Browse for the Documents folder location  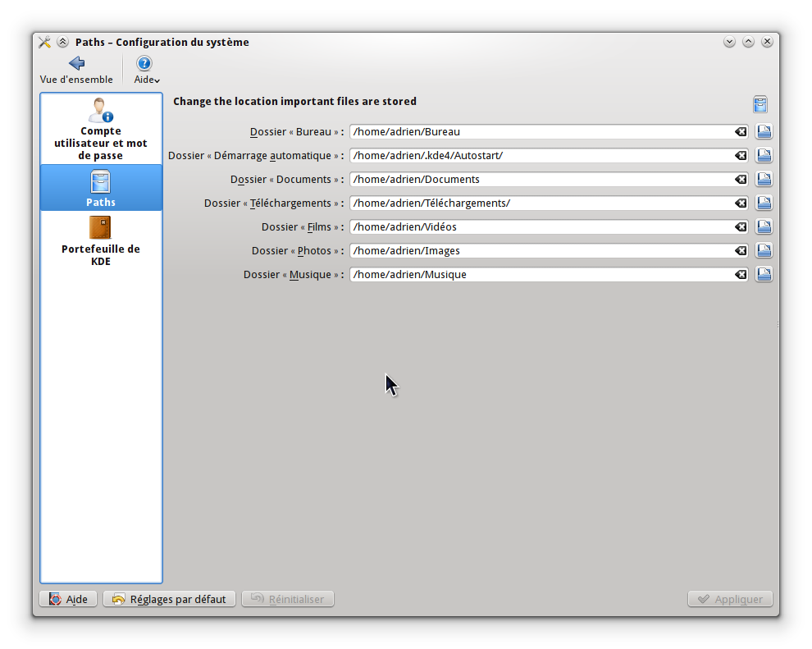764,179
